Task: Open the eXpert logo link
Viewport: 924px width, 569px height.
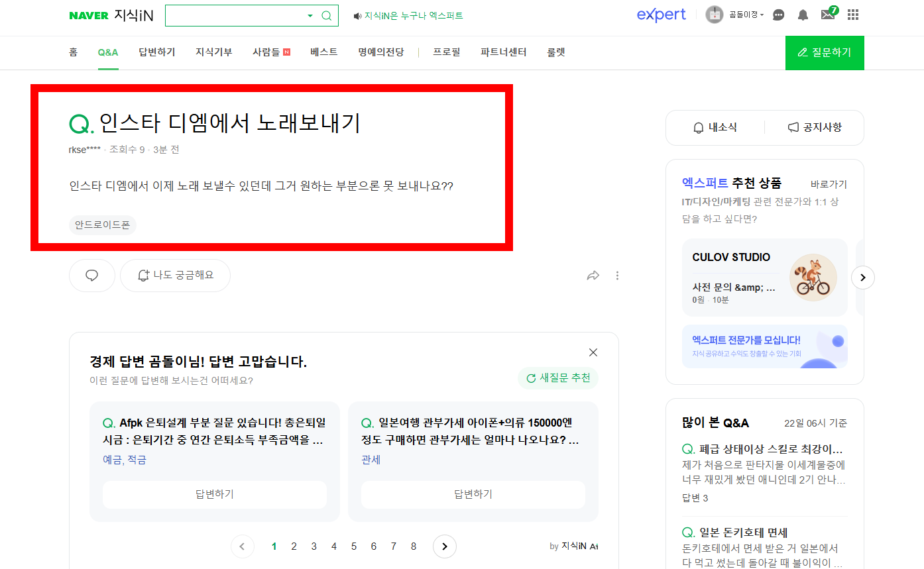Action: [x=661, y=15]
